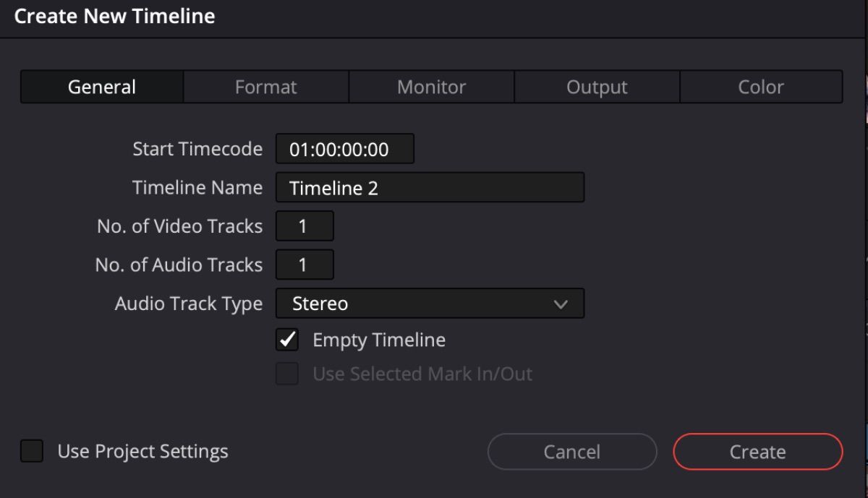Click the No. of Video Tracks label
This screenshot has height=498, width=868.
click(179, 226)
